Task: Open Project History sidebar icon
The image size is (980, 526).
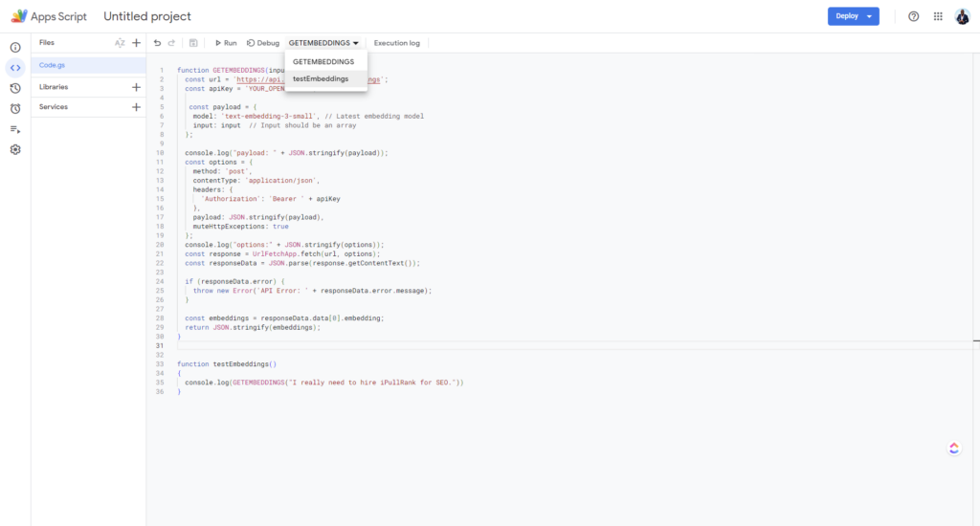Action: coord(15,88)
